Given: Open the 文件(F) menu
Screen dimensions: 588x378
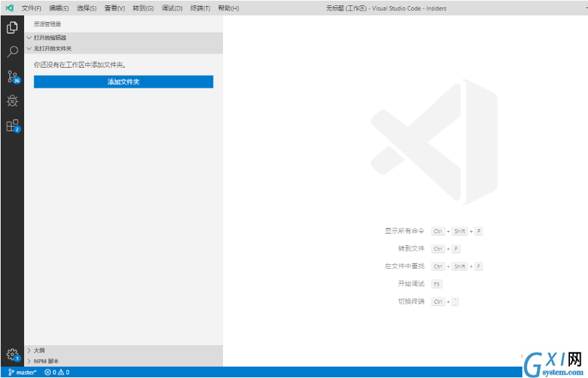Looking at the screenshot, I should click(x=31, y=8).
